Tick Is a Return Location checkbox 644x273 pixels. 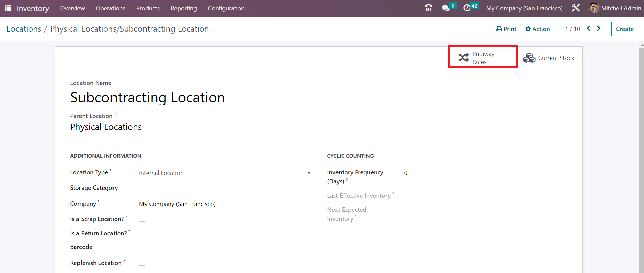tap(142, 233)
